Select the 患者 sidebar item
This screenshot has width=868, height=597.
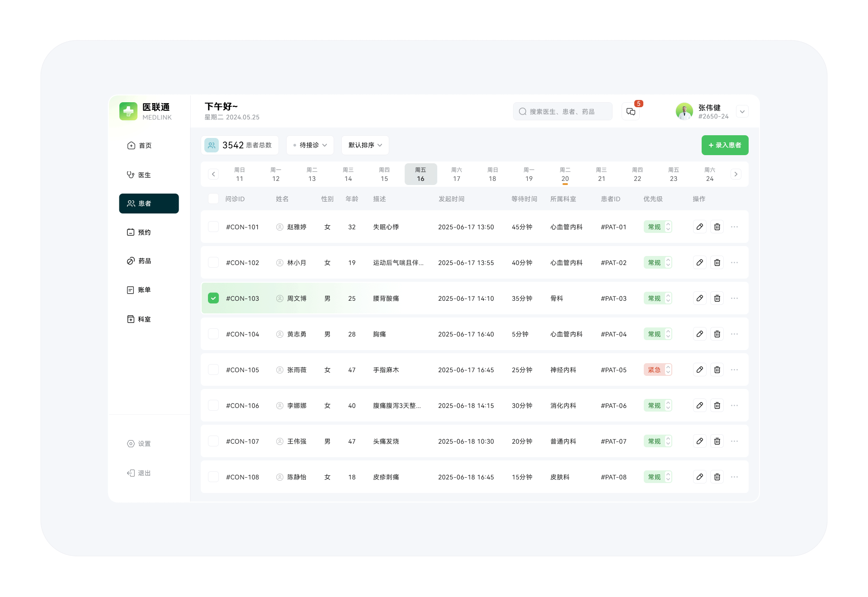click(x=149, y=204)
